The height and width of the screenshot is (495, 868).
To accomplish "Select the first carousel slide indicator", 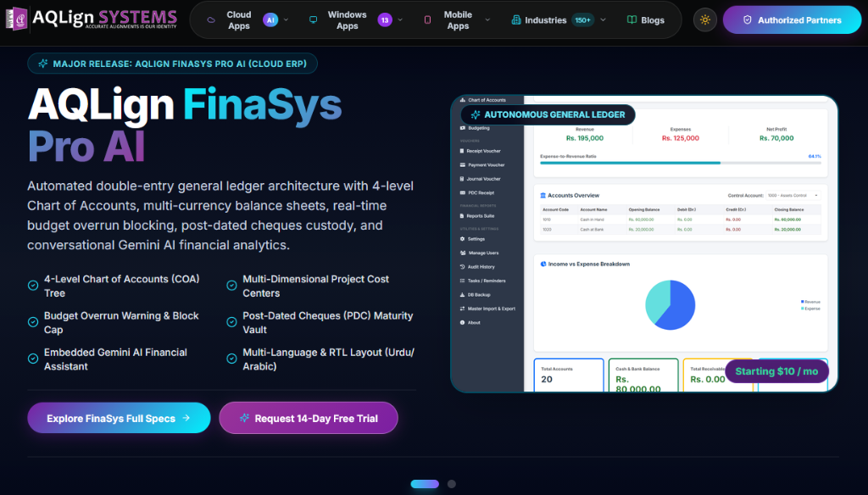I will 425,484.
